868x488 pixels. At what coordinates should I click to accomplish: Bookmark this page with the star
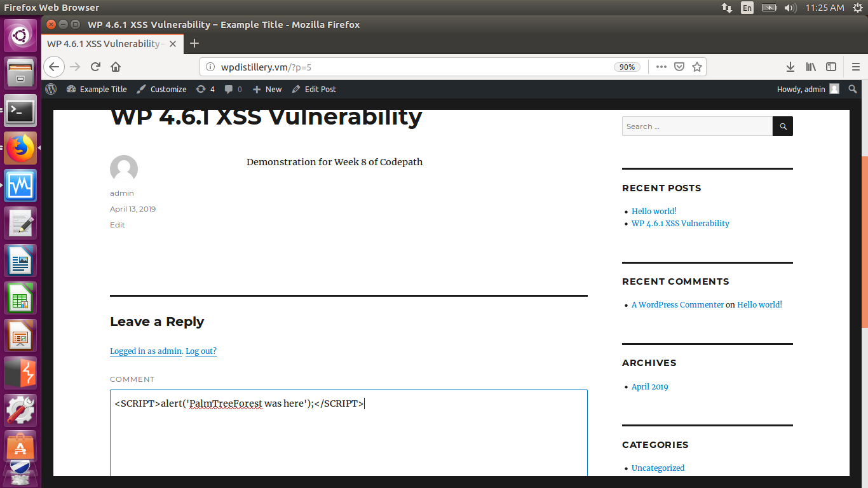697,67
